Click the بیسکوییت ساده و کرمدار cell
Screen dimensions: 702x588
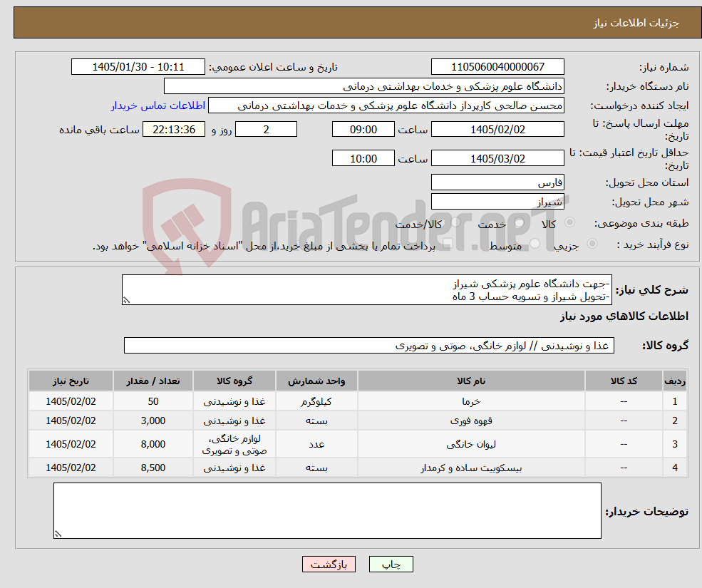471,468
